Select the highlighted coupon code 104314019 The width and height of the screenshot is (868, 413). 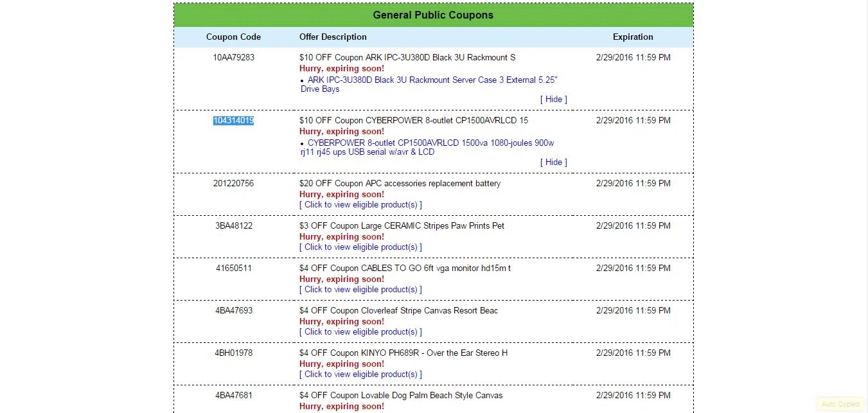coord(234,120)
